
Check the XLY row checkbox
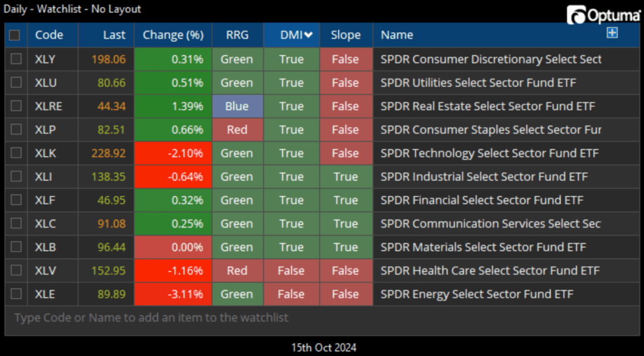16,59
